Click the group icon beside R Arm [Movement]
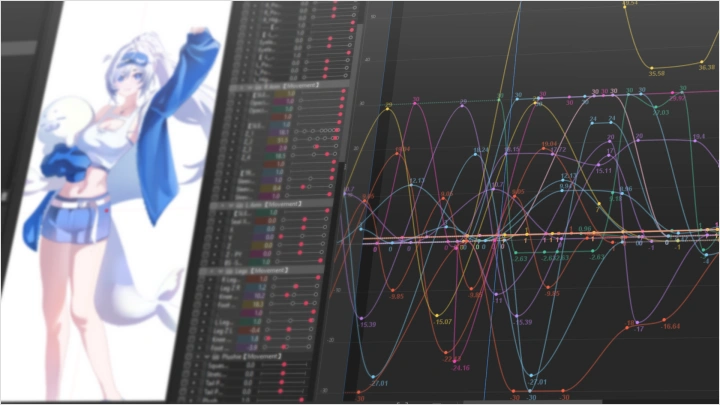This screenshot has height=405, width=720. click(x=260, y=86)
